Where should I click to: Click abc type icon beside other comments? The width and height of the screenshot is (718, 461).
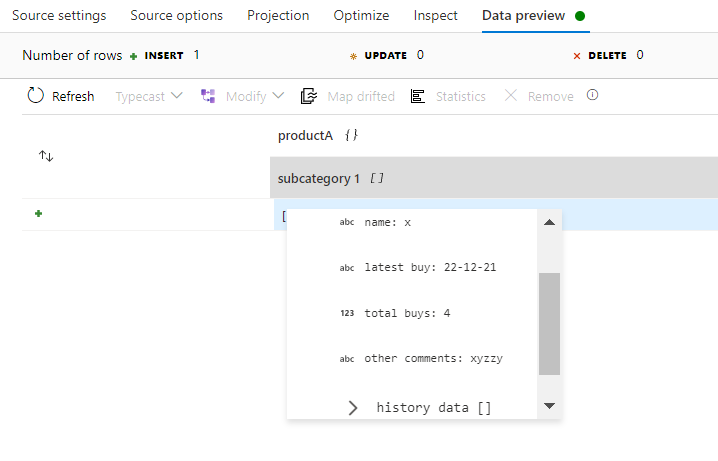click(347, 359)
